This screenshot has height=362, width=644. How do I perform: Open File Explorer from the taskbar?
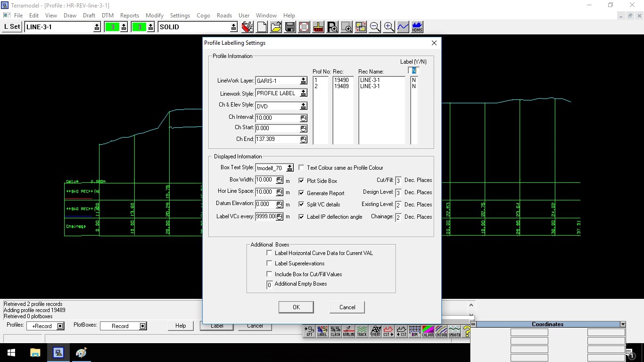[x=35, y=353]
